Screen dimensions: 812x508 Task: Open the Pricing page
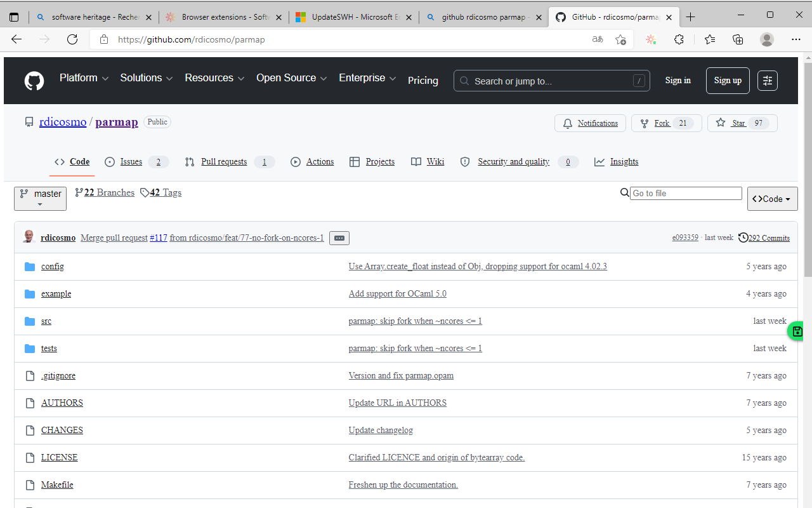423,81
